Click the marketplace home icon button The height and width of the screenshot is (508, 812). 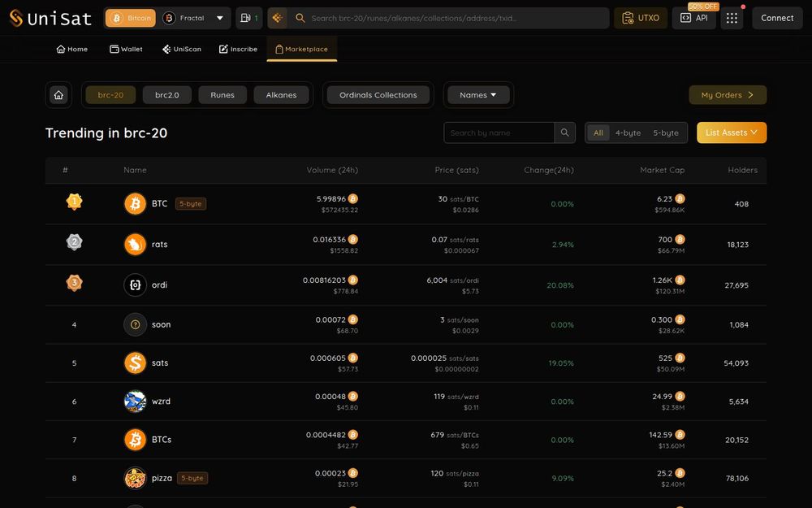[58, 95]
